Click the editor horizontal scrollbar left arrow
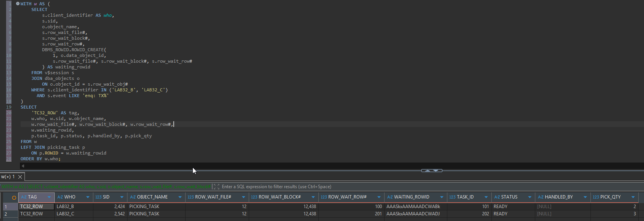The image size is (644, 221). [x=23, y=165]
